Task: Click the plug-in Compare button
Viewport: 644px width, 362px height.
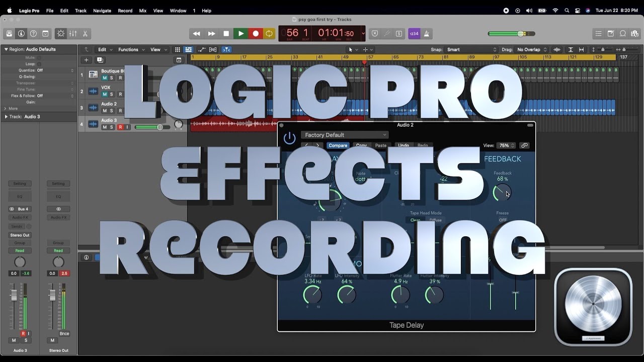Action: (x=338, y=145)
